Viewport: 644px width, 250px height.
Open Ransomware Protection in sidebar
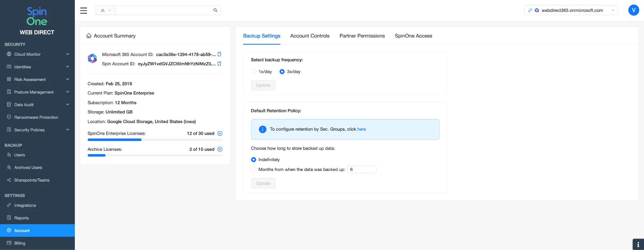click(x=37, y=117)
